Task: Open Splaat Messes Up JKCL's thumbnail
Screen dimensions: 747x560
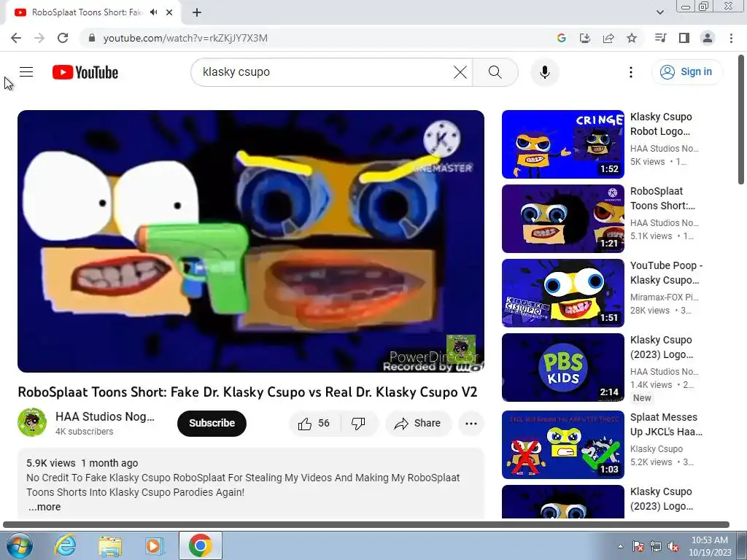Action: [x=562, y=444]
